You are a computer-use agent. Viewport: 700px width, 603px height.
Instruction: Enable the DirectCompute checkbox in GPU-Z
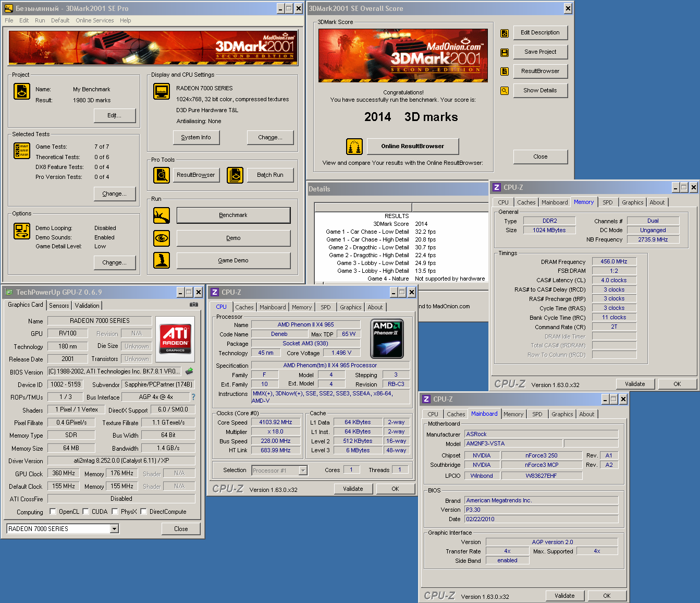pos(144,512)
